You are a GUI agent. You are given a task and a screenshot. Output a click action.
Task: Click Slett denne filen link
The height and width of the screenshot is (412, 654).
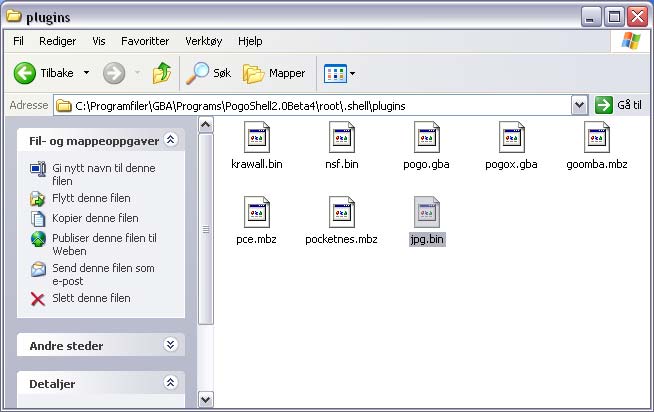pos(91,298)
